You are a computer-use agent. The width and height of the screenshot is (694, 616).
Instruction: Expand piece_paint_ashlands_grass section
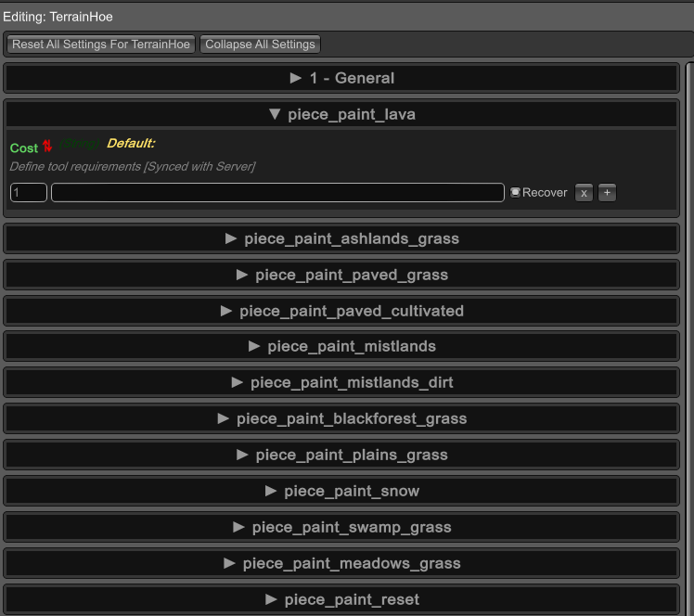[x=341, y=239]
